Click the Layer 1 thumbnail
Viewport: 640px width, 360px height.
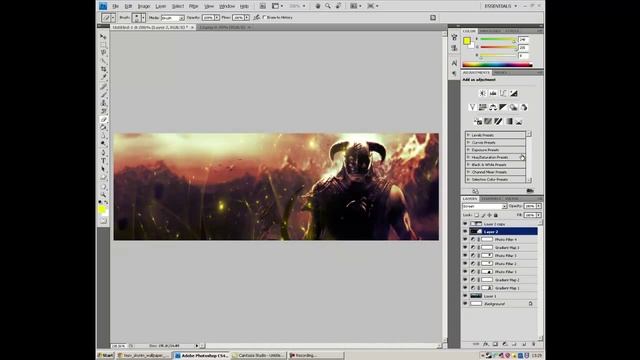(x=476, y=296)
